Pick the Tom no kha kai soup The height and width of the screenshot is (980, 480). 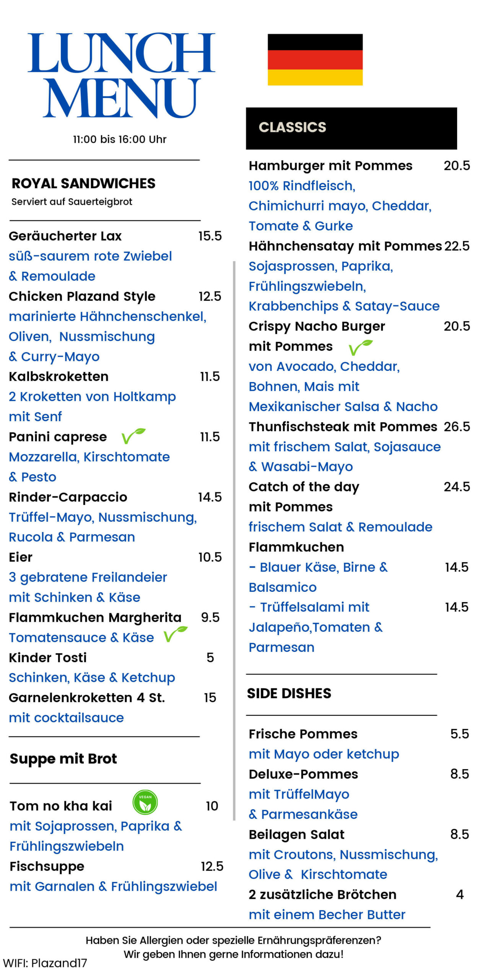pyautogui.click(x=61, y=806)
